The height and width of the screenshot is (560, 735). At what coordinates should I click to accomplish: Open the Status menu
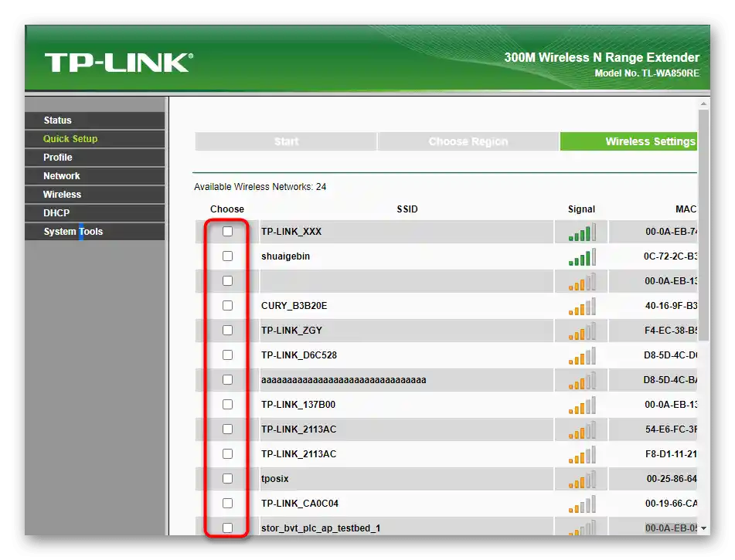[x=95, y=120]
